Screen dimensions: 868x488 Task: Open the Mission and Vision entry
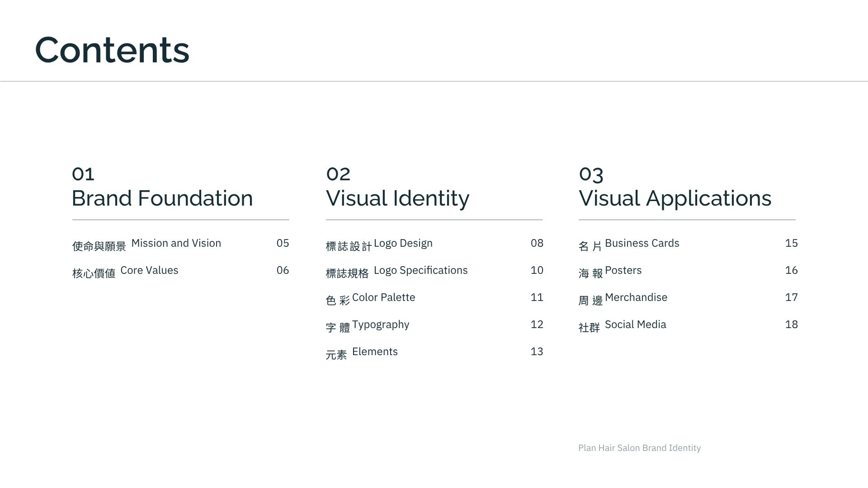[x=176, y=244]
